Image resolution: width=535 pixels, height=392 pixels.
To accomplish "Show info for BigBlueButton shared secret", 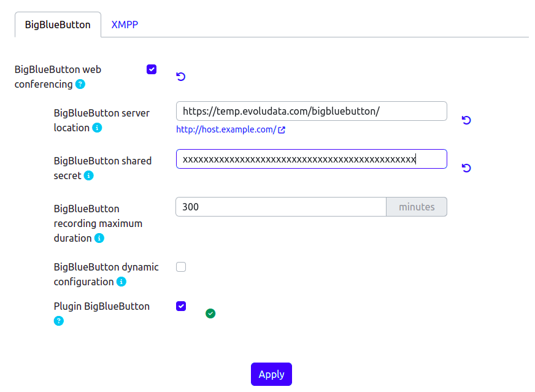I will tap(89, 175).
